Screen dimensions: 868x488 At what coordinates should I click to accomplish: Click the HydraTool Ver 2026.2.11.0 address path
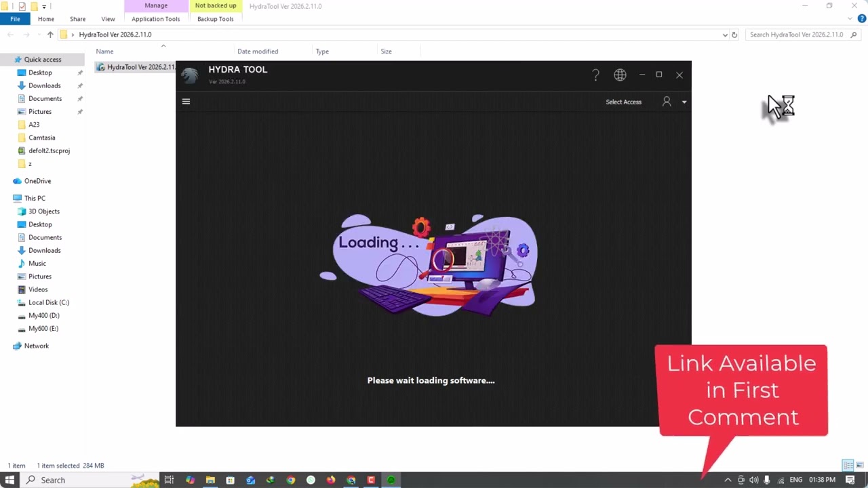click(x=115, y=35)
